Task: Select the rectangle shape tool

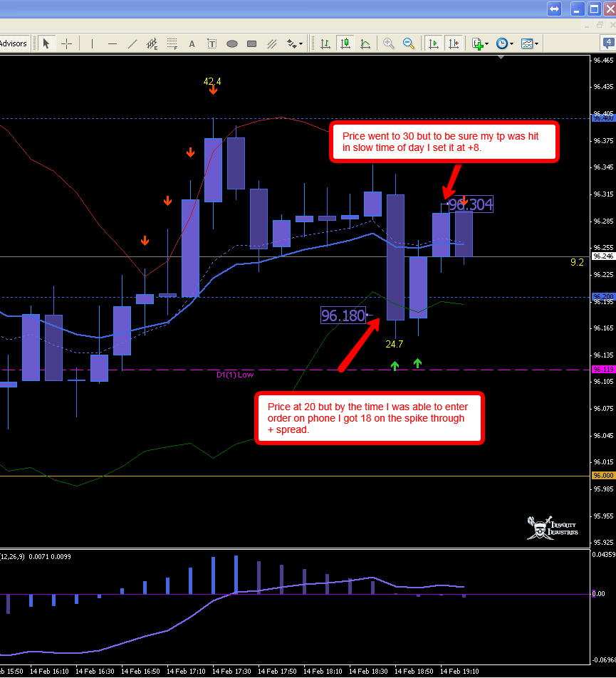Action: pyautogui.click(x=251, y=43)
